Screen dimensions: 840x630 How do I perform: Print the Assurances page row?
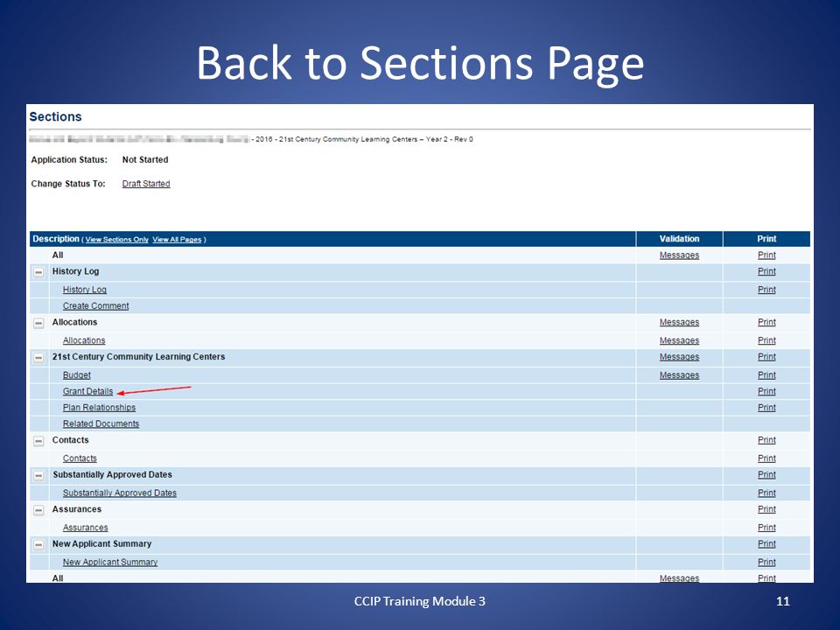[766, 528]
